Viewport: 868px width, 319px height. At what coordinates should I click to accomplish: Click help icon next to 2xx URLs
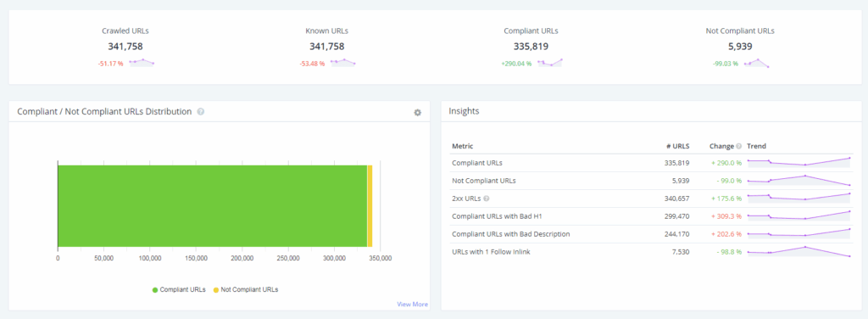(x=487, y=199)
